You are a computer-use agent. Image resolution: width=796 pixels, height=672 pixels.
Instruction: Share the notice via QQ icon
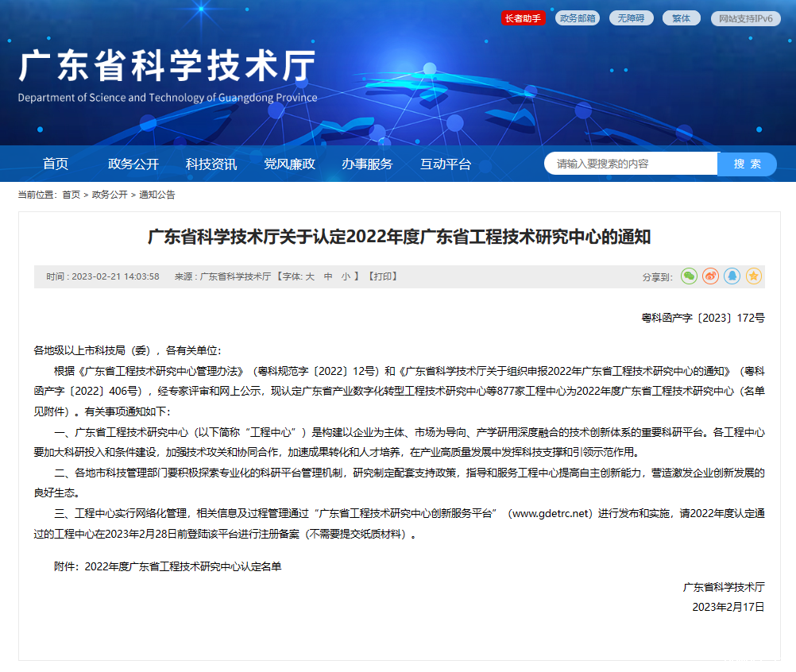pyautogui.click(x=732, y=276)
